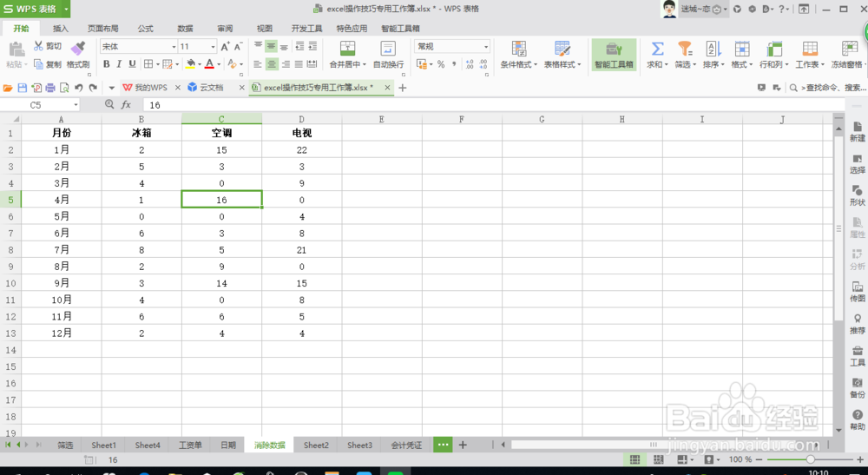Image resolution: width=868 pixels, height=475 pixels.
Task: Toggle Underline formatting
Action: 132,64
